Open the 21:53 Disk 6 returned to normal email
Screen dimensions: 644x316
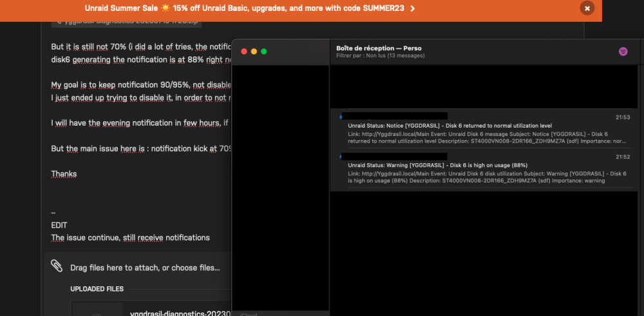pos(485,128)
